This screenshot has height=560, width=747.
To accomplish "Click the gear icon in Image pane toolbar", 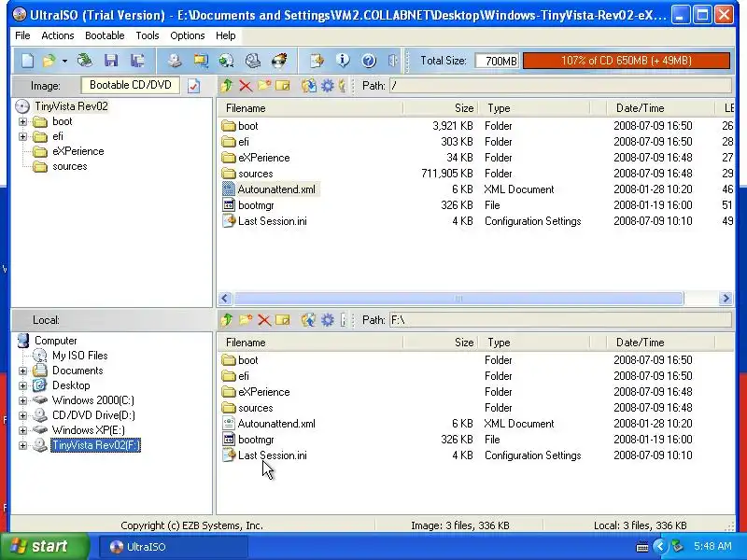I will (328, 86).
